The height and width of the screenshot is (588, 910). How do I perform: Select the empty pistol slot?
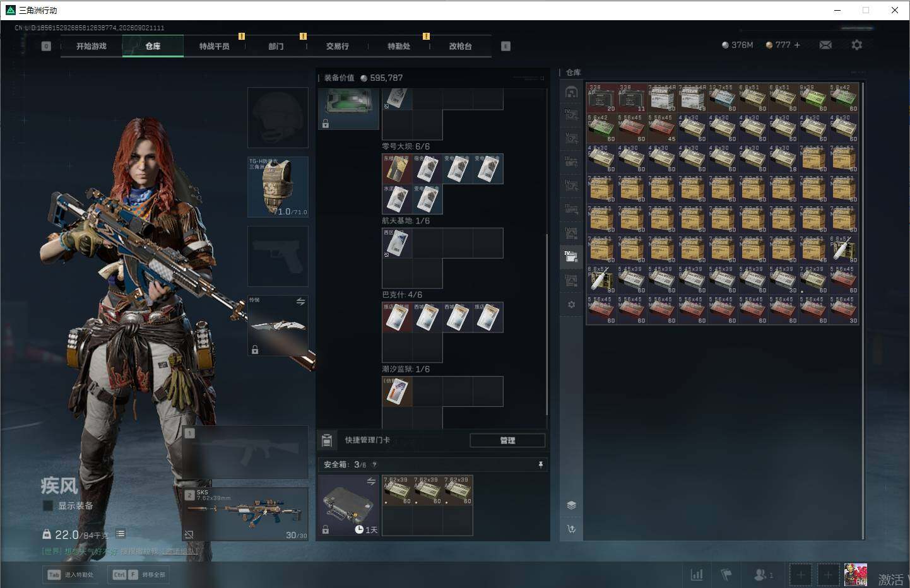[278, 256]
